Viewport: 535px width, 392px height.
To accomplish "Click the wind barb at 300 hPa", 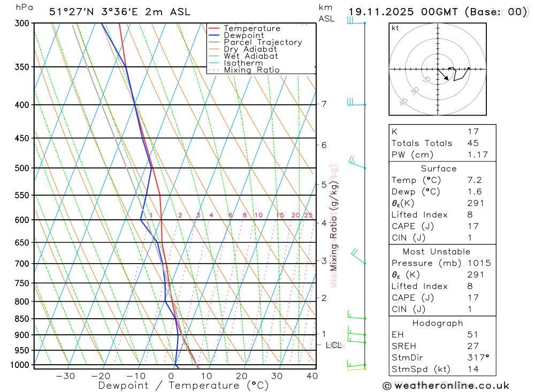I will [x=356, y=20].
